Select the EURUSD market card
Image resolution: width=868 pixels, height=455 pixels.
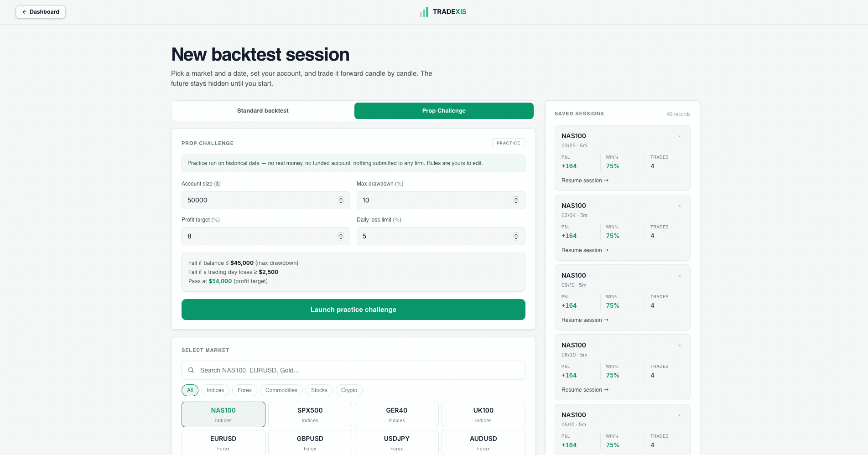pos(223,442)
